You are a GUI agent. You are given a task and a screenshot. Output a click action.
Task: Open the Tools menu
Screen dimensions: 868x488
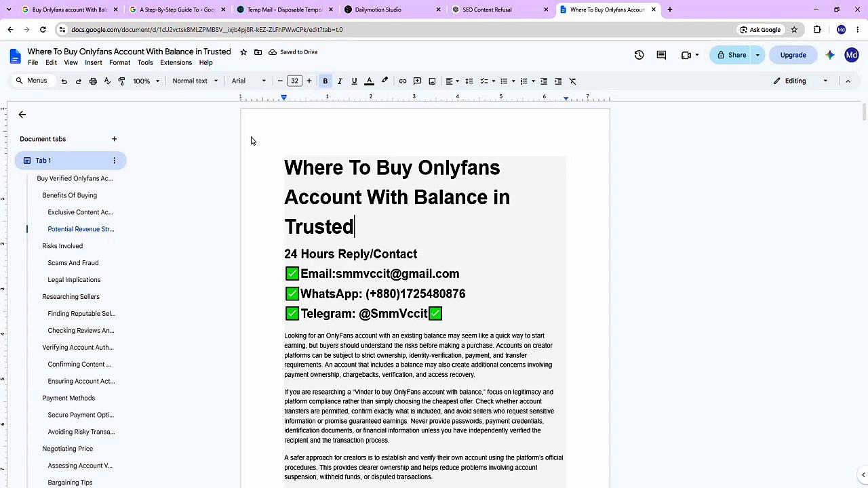tap(145, 62)
